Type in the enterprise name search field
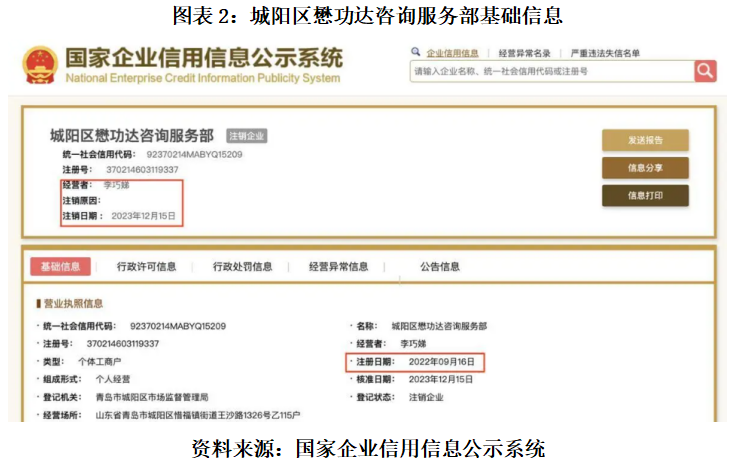 click(550, 71)
